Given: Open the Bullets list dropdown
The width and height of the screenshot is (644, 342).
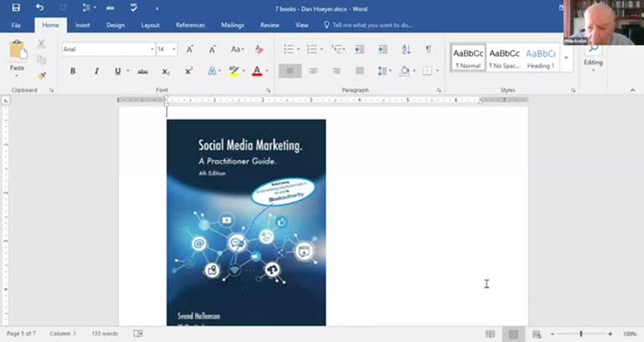Looking at the screenshot, I should click(x=299, y=49).
